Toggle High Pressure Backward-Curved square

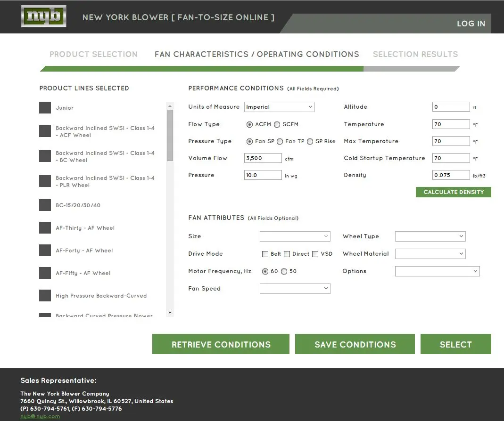point(45,295)
